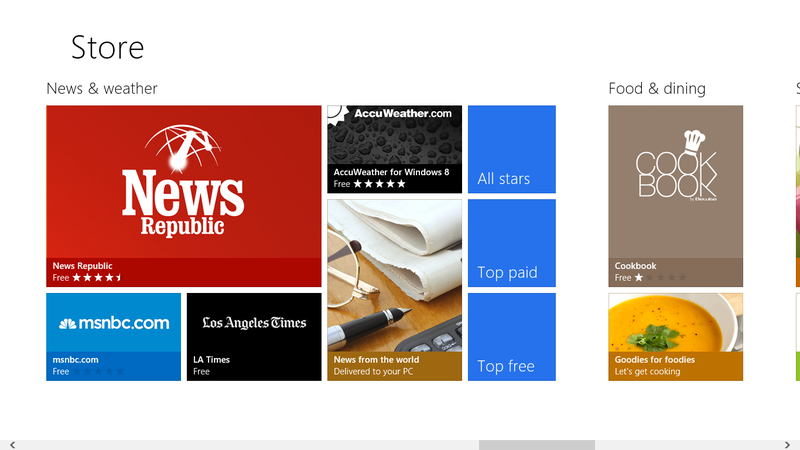Click the AccuWeather.com sun logo
This screenshot has height=450, width=800.
click(x=337, y=114)
